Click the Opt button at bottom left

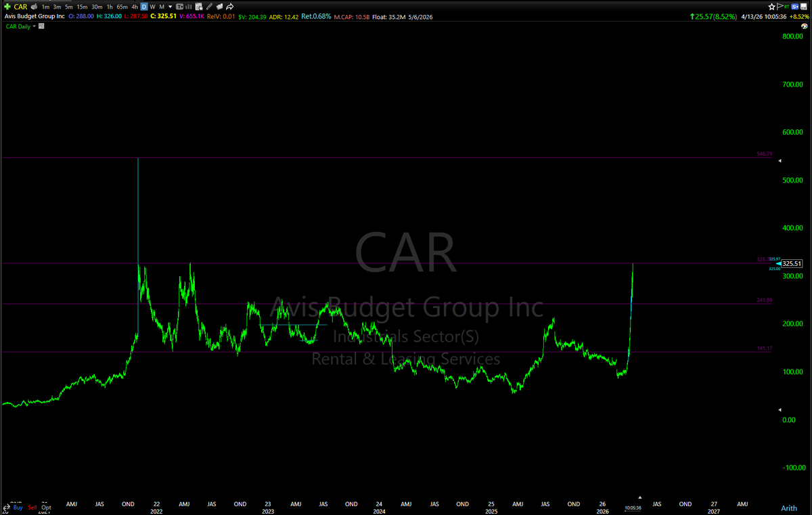click(x=46, y=508)
